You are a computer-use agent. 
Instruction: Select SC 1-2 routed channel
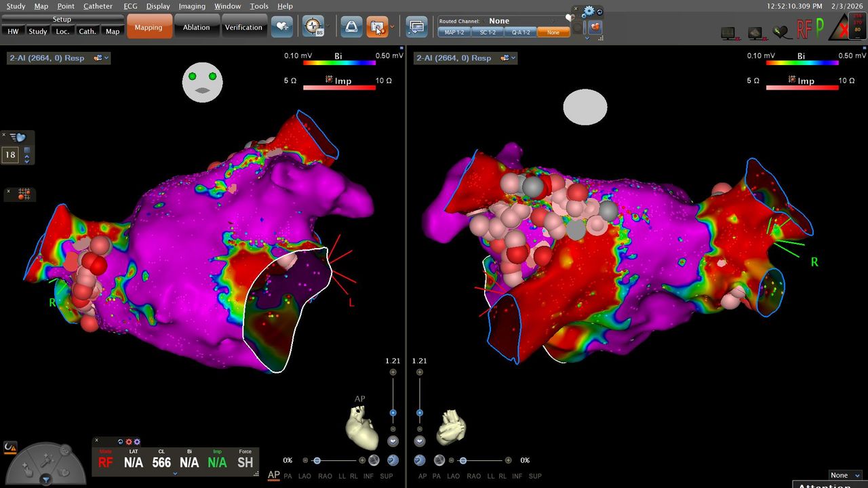488,33
